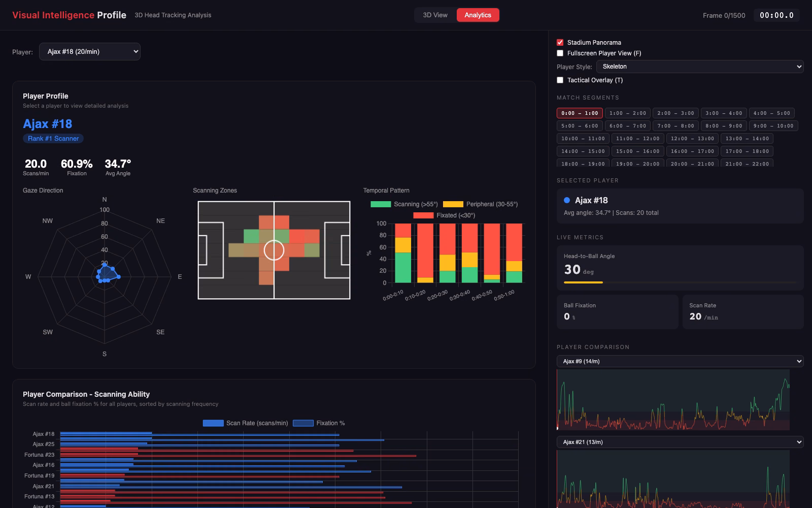
Task: Select match segment 12:00 – 13:00
Action: pos(692,139)
